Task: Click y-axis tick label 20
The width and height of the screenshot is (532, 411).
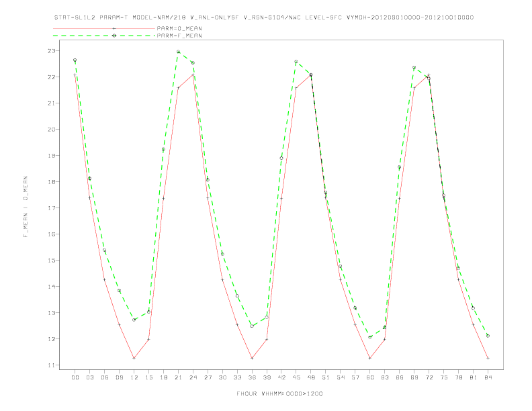Action: [51, 129]
